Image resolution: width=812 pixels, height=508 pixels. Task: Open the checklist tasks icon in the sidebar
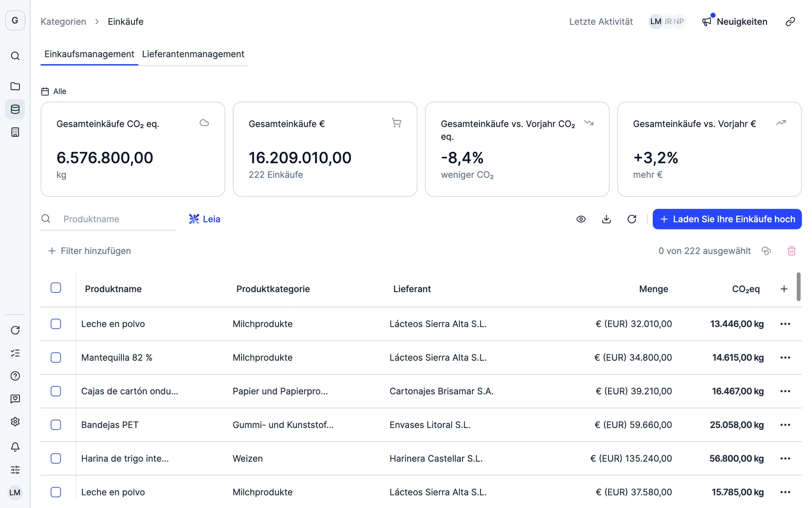[x=15, y=353]
